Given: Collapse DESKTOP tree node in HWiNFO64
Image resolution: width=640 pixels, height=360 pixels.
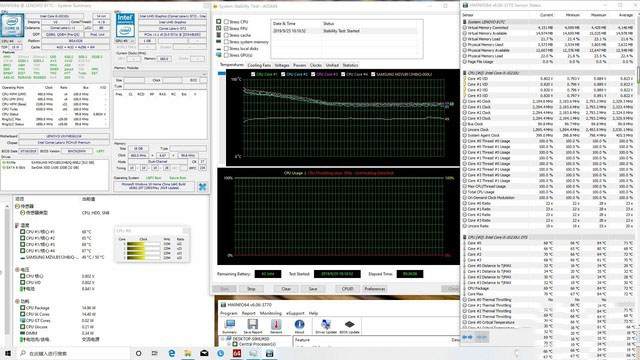Looking at the screenshot, I should coord(222,339).
